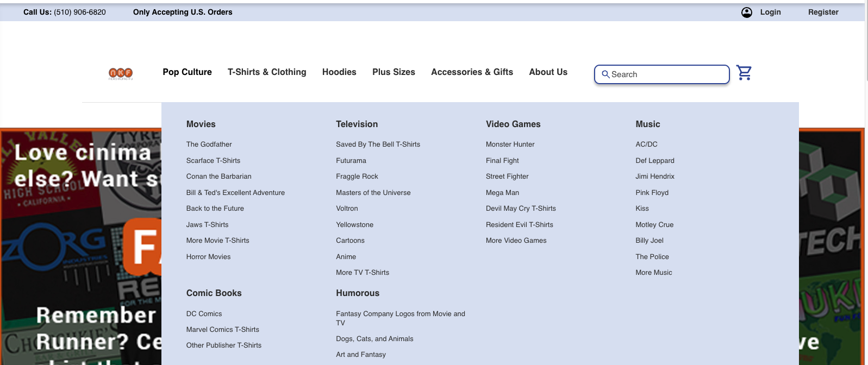Choose Def Leppard

(x=655, y=161)
